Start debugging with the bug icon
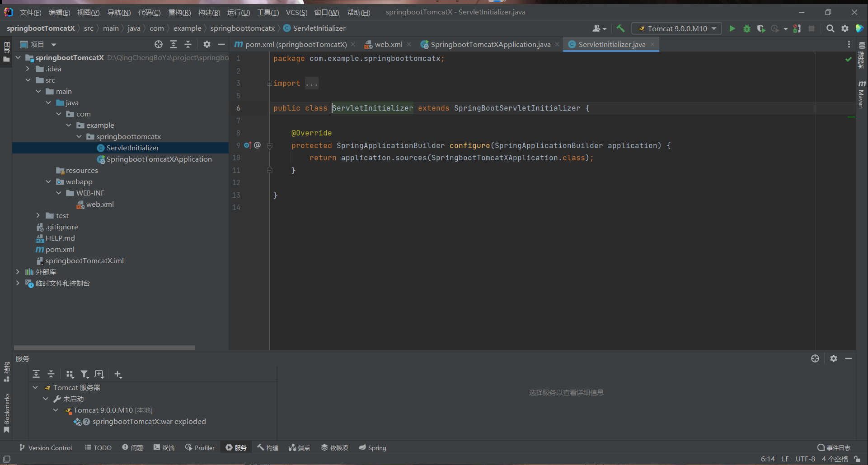The width and height of the screenshot is (868, 465). point(747,28)
